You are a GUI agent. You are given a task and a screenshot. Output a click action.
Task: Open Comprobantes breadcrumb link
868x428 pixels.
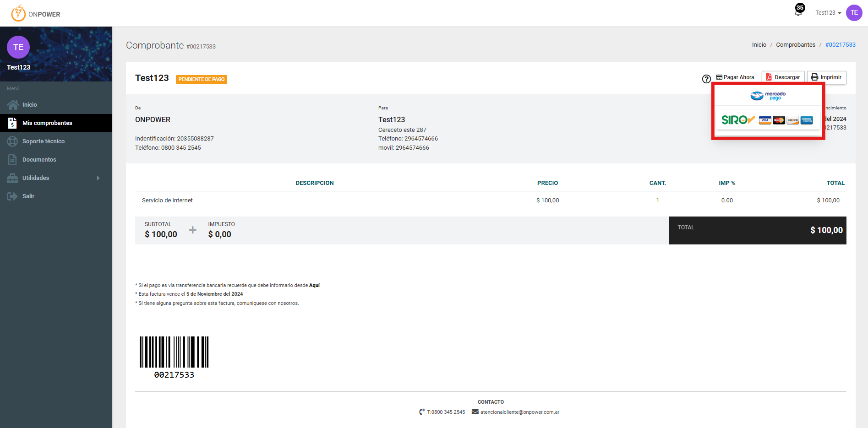(795, 45)
